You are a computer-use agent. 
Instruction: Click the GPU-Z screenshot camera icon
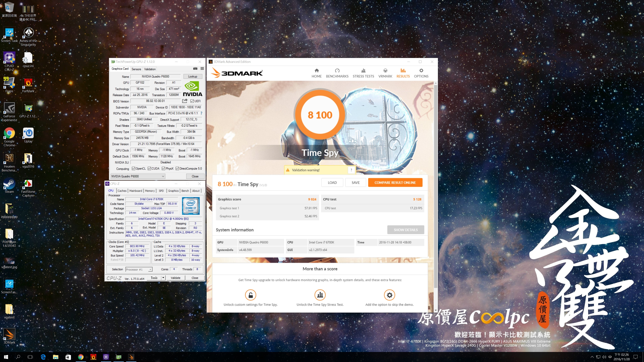point(195,68)
